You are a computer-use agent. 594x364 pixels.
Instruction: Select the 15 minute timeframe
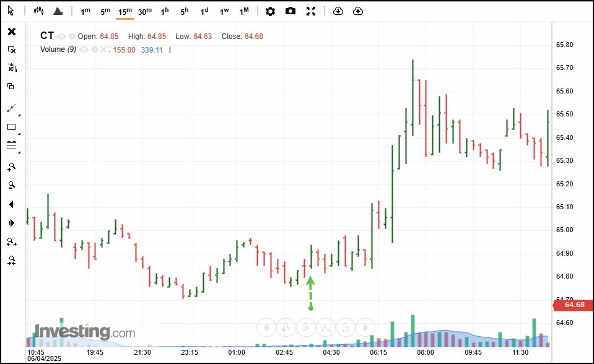click(x=124, y=12)
